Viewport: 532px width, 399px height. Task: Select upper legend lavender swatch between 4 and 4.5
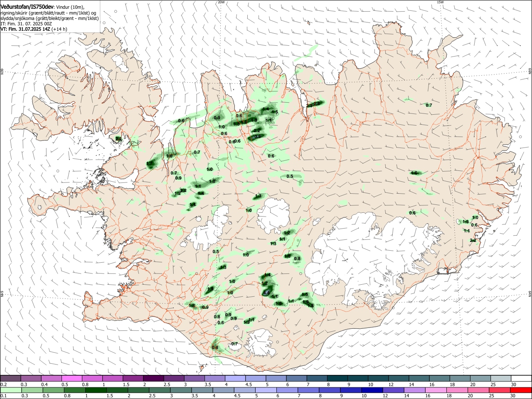click(x=235, y=378)
